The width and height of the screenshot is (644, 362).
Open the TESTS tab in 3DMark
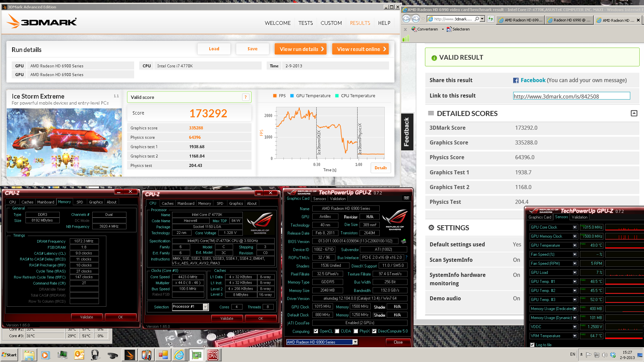coord(306,23)
